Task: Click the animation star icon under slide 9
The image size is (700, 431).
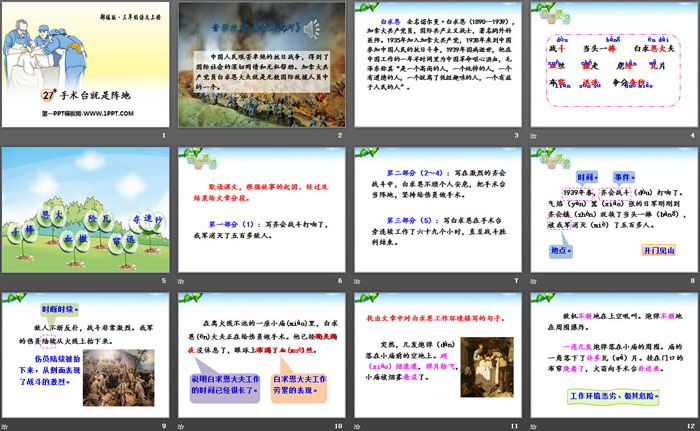Action: tap(4, 427)
